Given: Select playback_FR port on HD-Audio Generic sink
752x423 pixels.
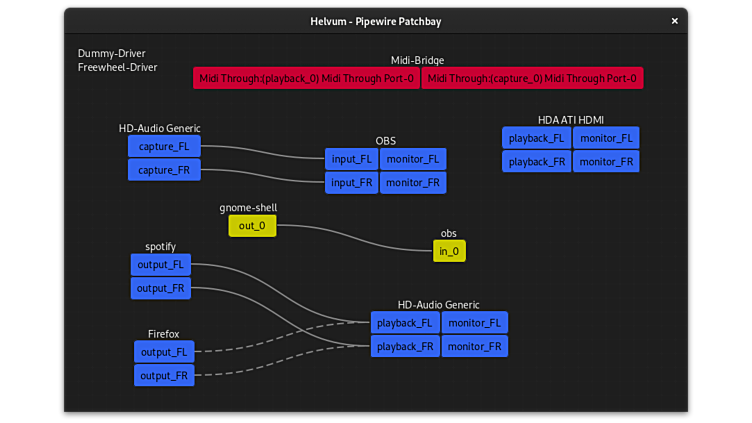Looking at the screenshot, I should pos(405,346).
